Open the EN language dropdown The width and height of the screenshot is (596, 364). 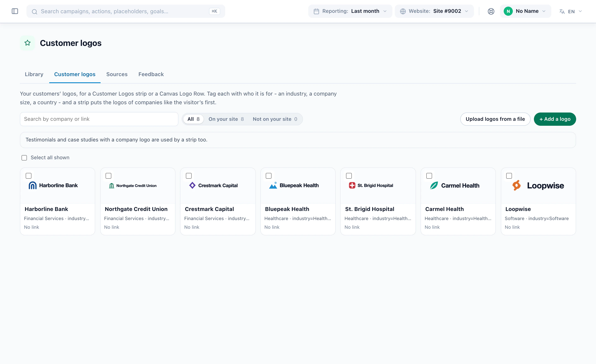571,11
